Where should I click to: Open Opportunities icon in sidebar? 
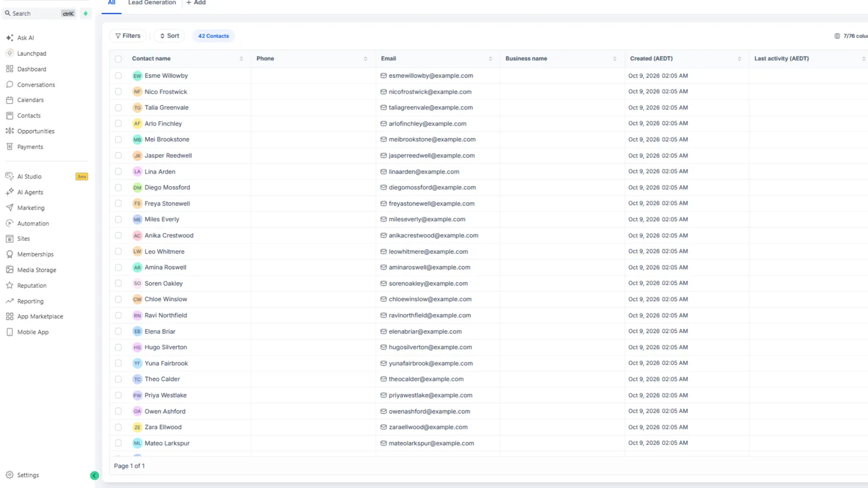point(10,131)
